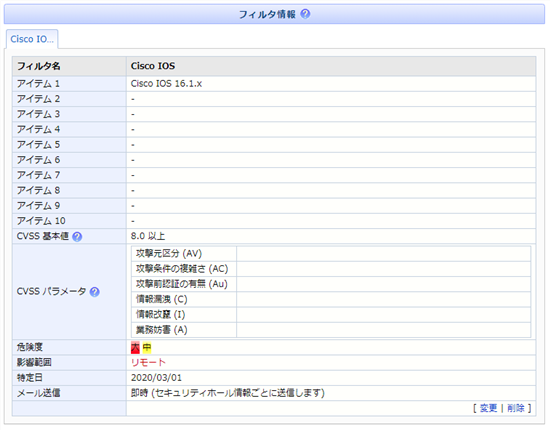Viewport: 550px width, 430px height.
Task: Click the CVSS パラメータ label text
Action: [52, 291]
